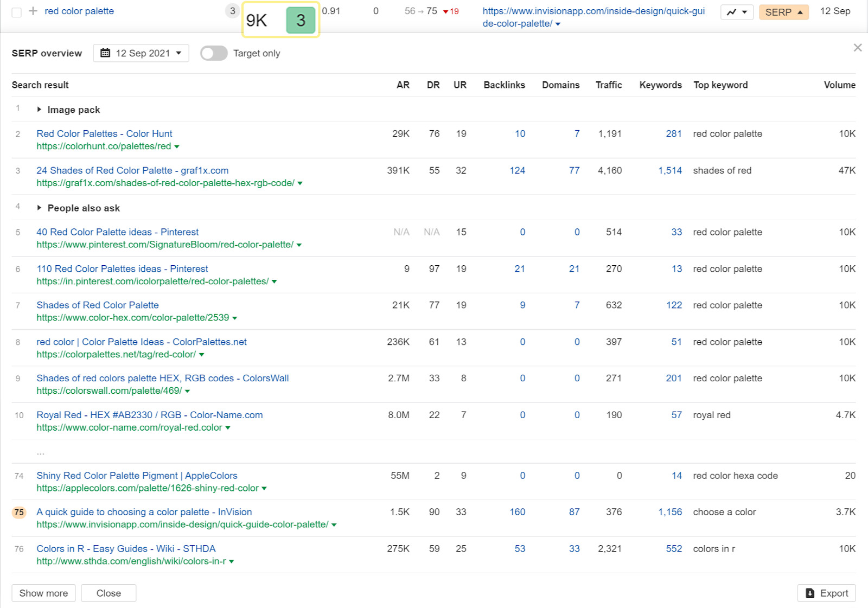Click the red decline arrow beside position 75
Viewport: 868px width, 608px height.
click(x=446, y=10)
